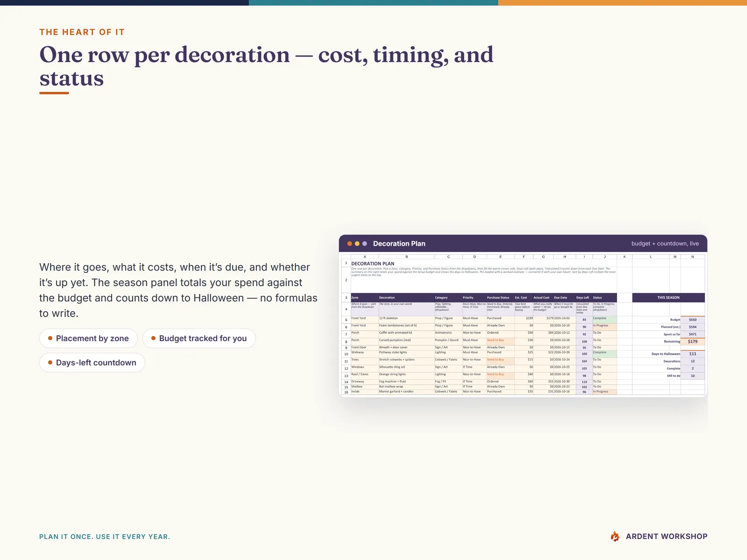Select row 16 header number
747x560 pixels.
tap(346, 392)
